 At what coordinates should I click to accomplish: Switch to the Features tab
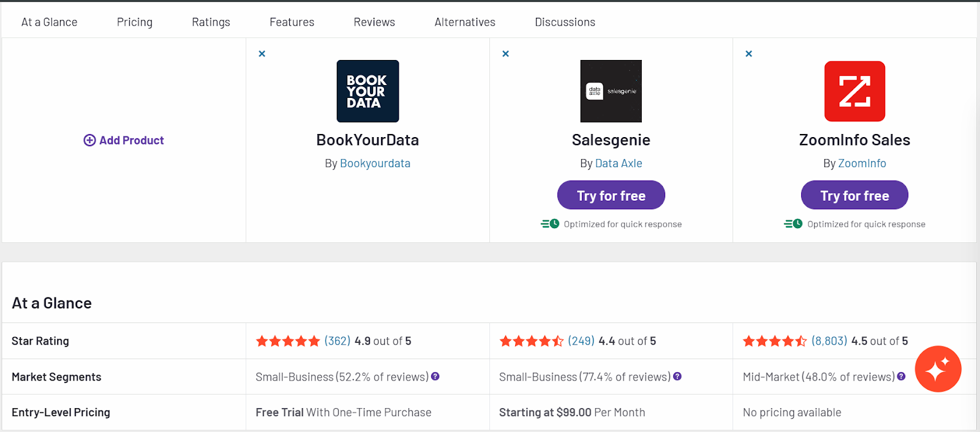[x=292, y=22]
